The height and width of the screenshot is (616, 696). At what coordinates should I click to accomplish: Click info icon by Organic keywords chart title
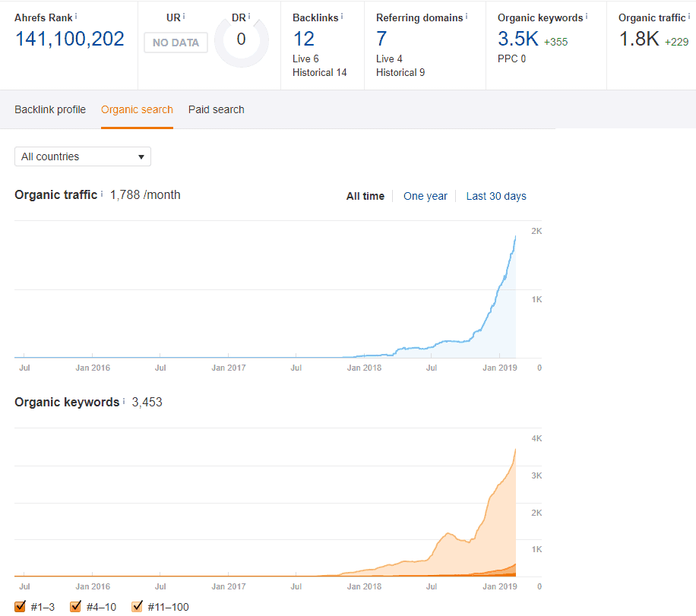click(124, 401)
